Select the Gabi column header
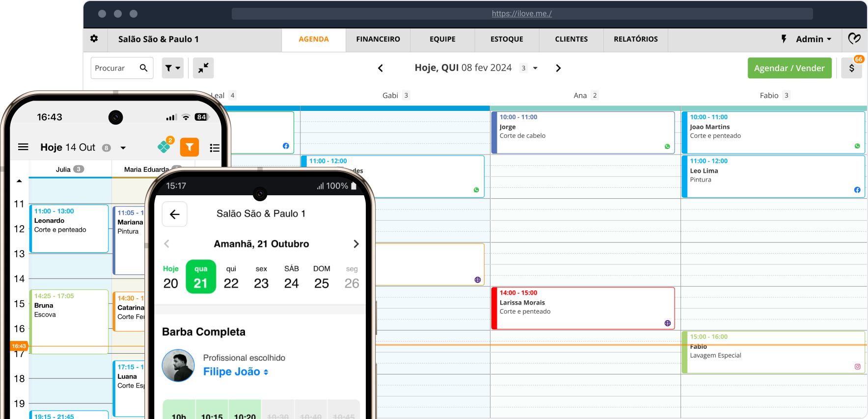 point(395,96)
